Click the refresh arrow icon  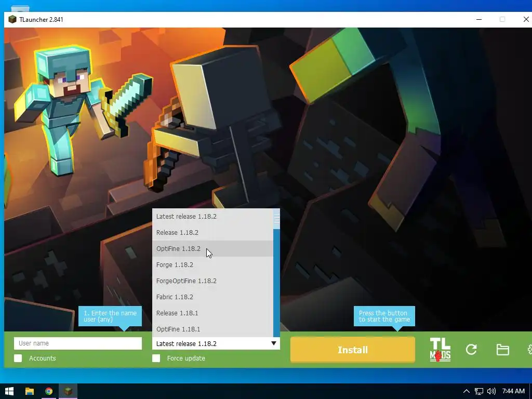click(471, 350)
